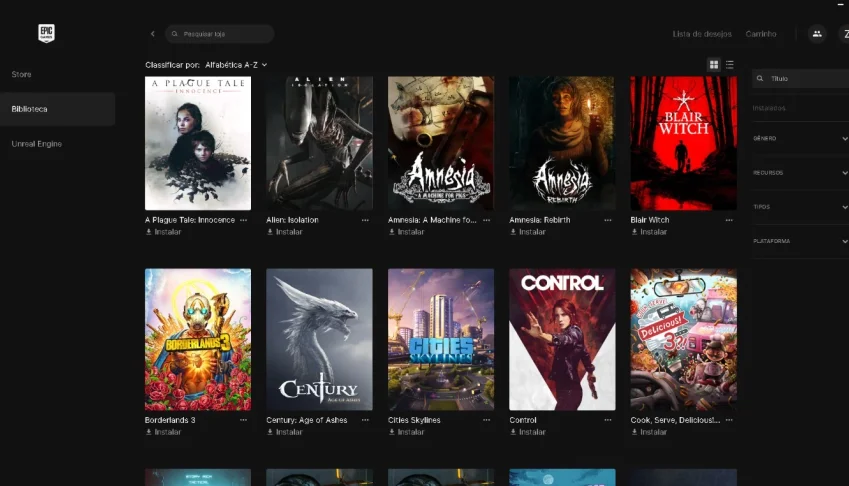Switch to grid view
849x486 pixels.
click(x=714, y=65)
